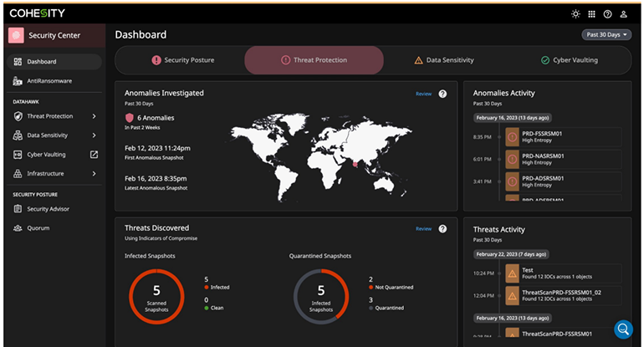Click the Dashboard grid icon in sidebar
This screenshot has width=644, height=347.
[18, 62]
